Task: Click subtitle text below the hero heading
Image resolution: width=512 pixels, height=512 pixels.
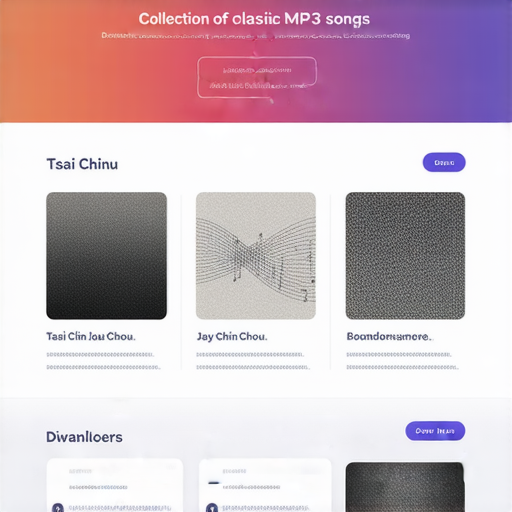Action: [256, 36]
